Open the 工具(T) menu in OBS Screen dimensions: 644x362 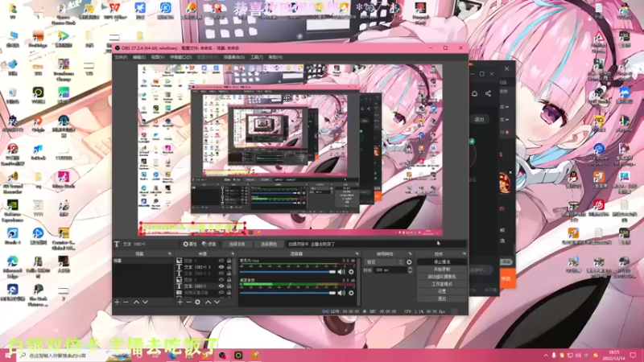pos(256,57)
